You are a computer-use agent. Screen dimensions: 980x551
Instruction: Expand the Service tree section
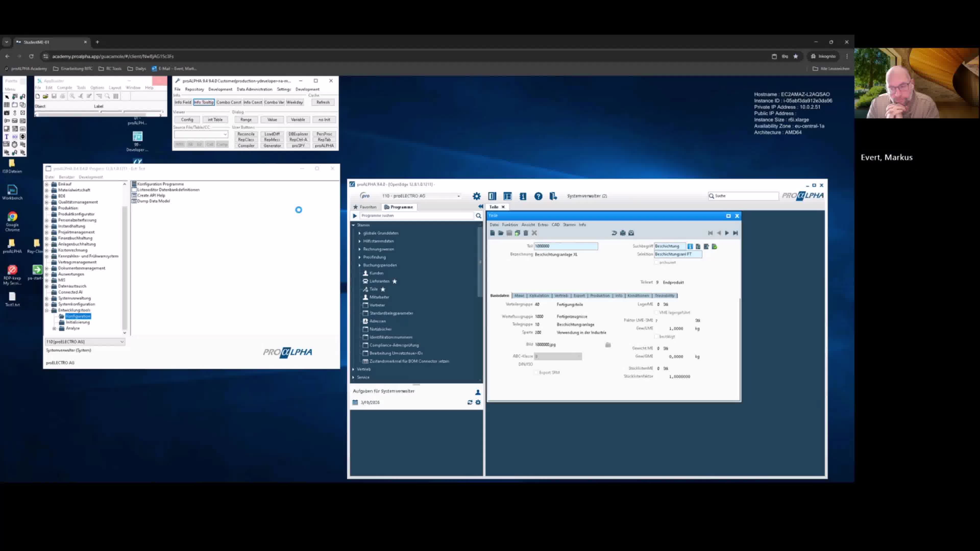pos(353,377)
